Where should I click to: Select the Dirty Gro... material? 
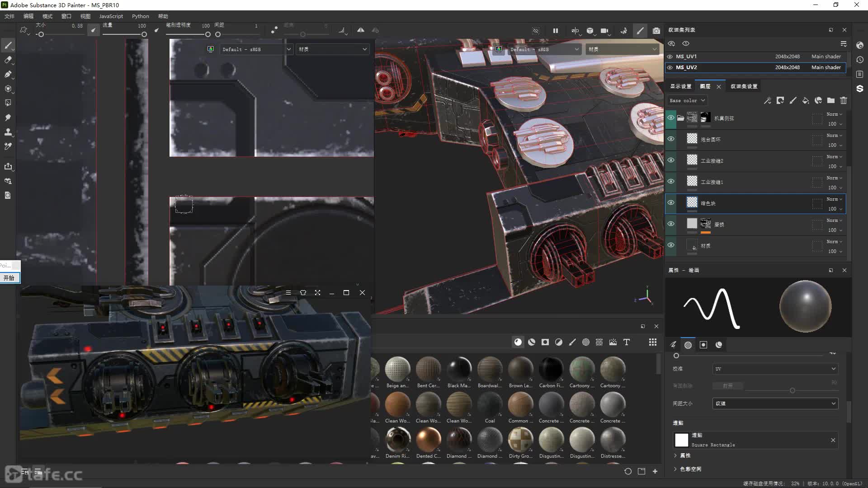point(520,443)
